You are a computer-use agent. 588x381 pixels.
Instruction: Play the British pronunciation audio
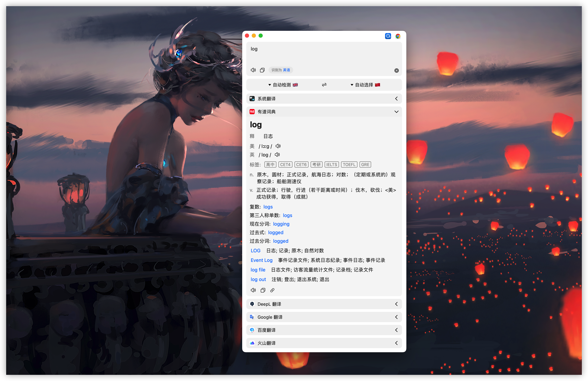(277, 155)
